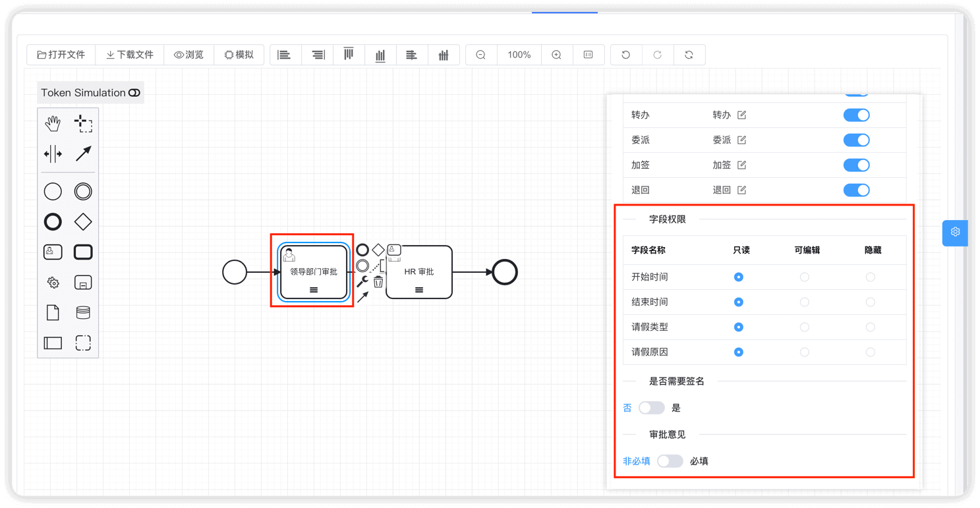Click the wrench icon to change element type
This screenshot has width=980, height=508.
pyautogui.click(x=362, y=282)
